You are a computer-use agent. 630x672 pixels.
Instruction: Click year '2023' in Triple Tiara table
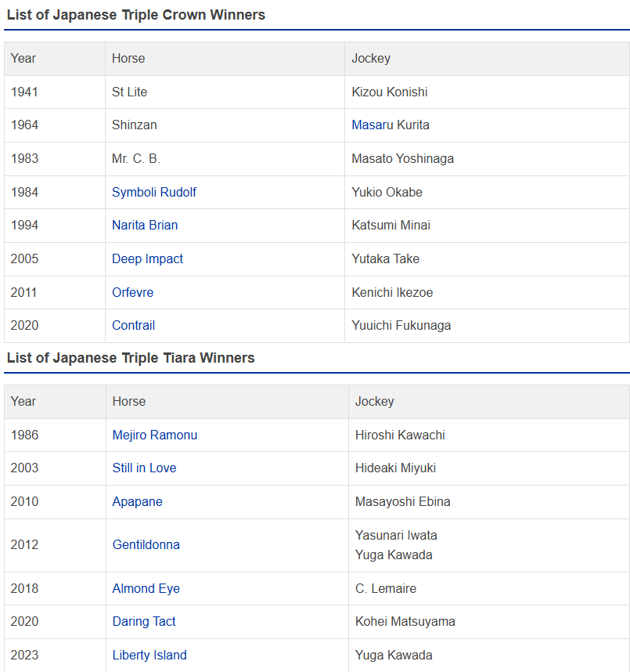click(x=24, y=655)
